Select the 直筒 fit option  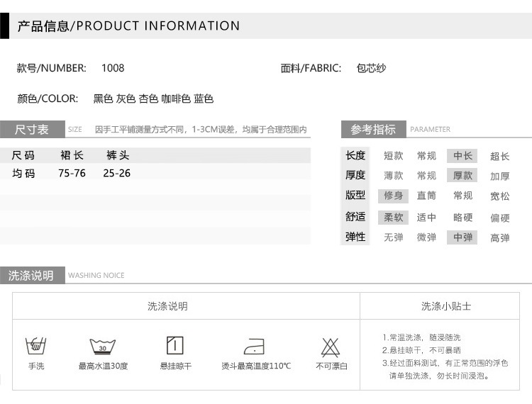tap(426, 196)
